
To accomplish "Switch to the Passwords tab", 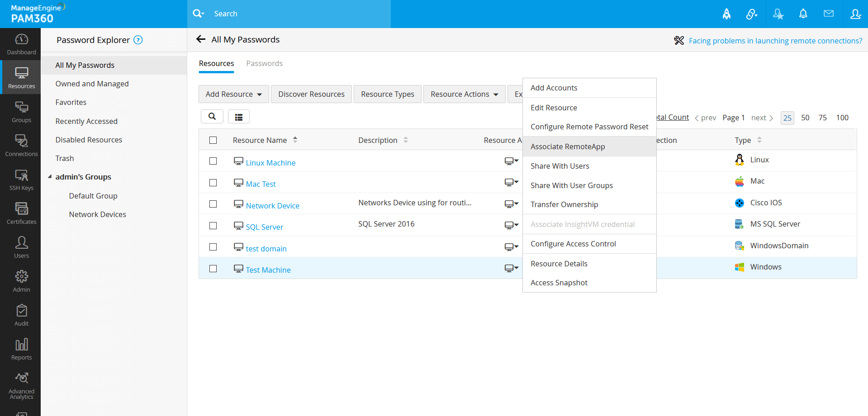I will (x=264, y=64).
